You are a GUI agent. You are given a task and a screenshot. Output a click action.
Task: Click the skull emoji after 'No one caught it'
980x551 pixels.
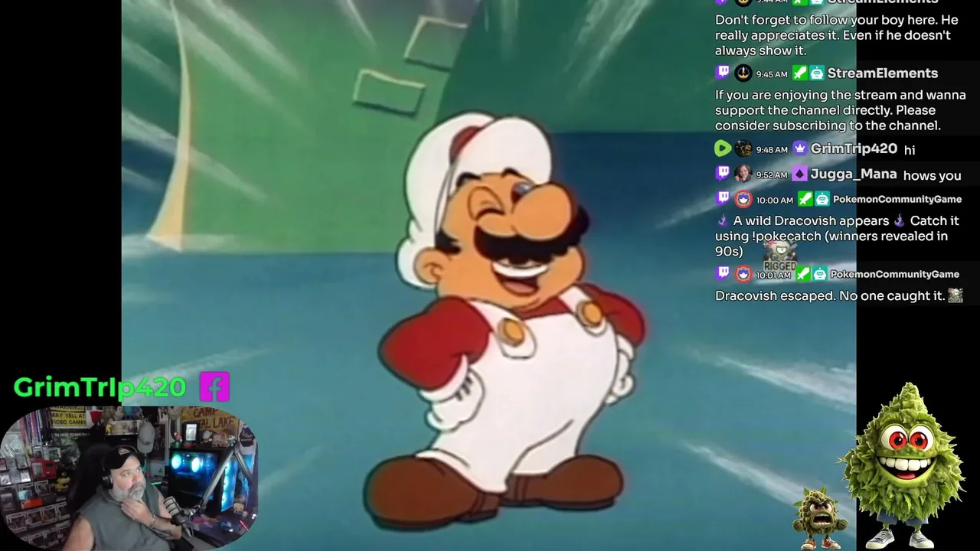coord(955,295)
